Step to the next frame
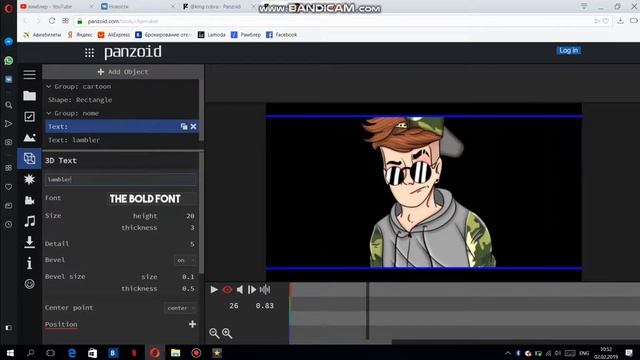The image size is (640, 360). point(252,289)
